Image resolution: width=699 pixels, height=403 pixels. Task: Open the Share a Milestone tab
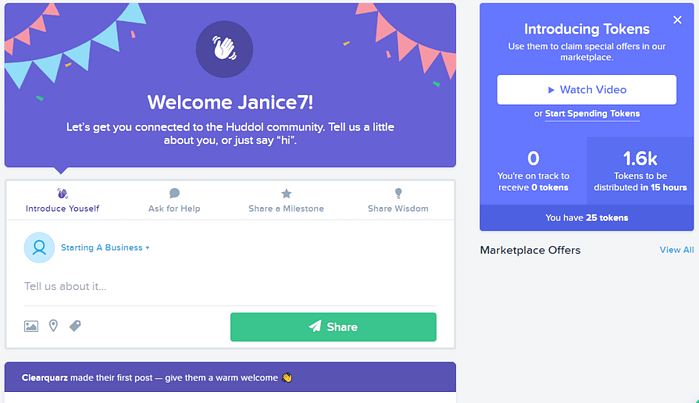click(x=286, y=200)
